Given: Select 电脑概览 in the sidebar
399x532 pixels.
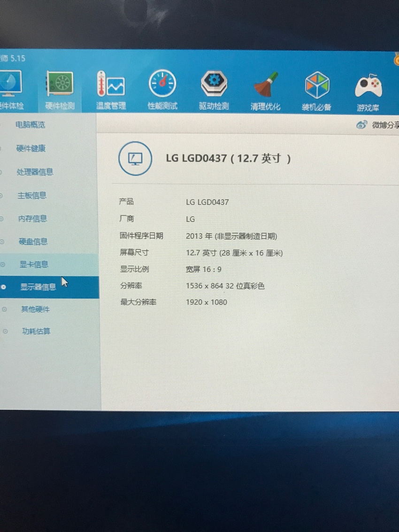Looking at the screenshot, I should 30,124.
